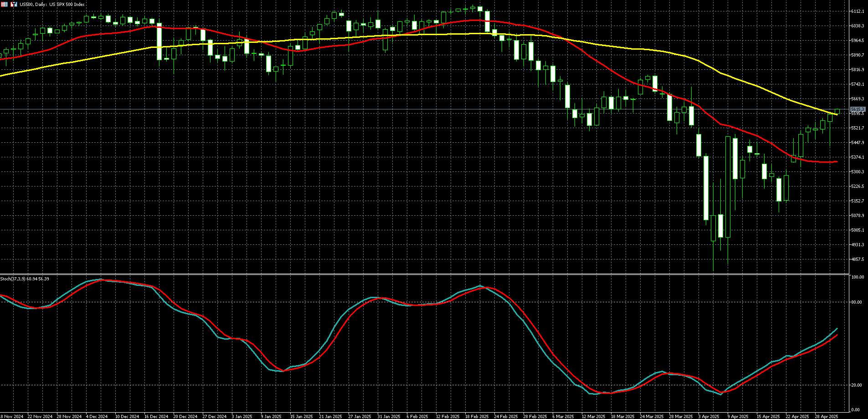
Task: Click the 4 Dec 2024 date label
Action: 97,416
